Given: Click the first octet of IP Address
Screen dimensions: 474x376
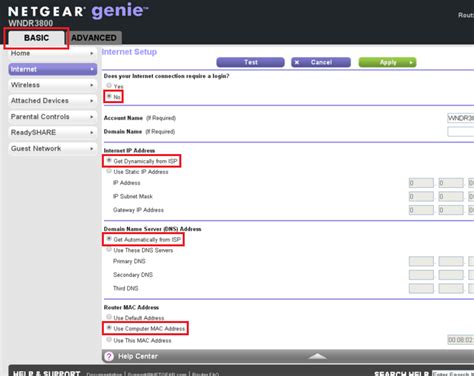Looking at the screenshot, I should 421,183.
